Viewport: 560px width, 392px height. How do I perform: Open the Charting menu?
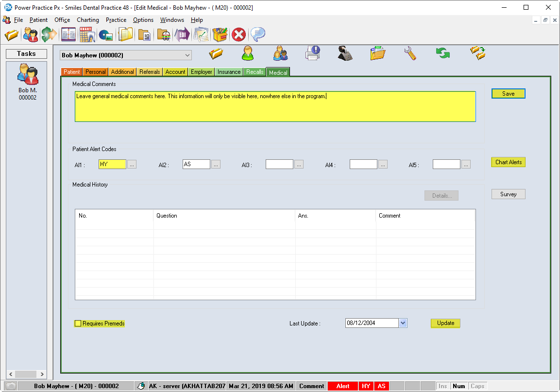tap(87, 20)
